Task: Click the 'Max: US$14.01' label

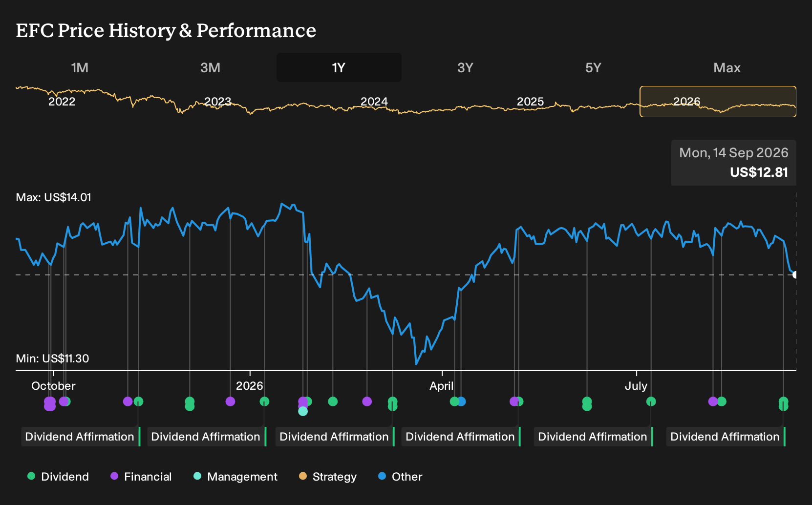Action: pos(54,197)
